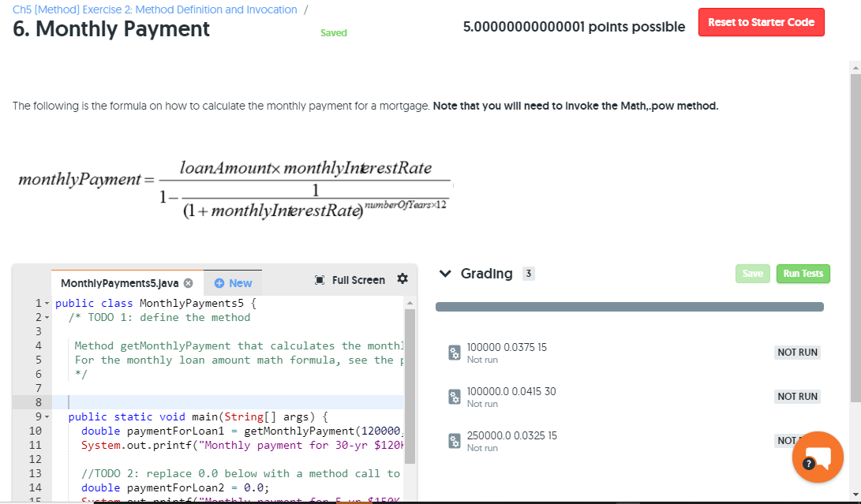
Task: Click line 4 Method getMonthlyPayment comment
Action: coord(239,346)
